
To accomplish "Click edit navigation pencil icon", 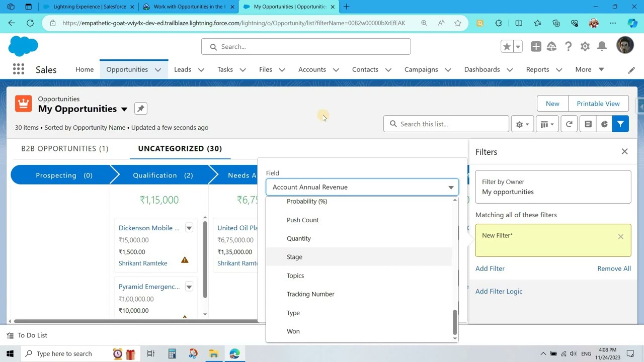I will (631, 70).
